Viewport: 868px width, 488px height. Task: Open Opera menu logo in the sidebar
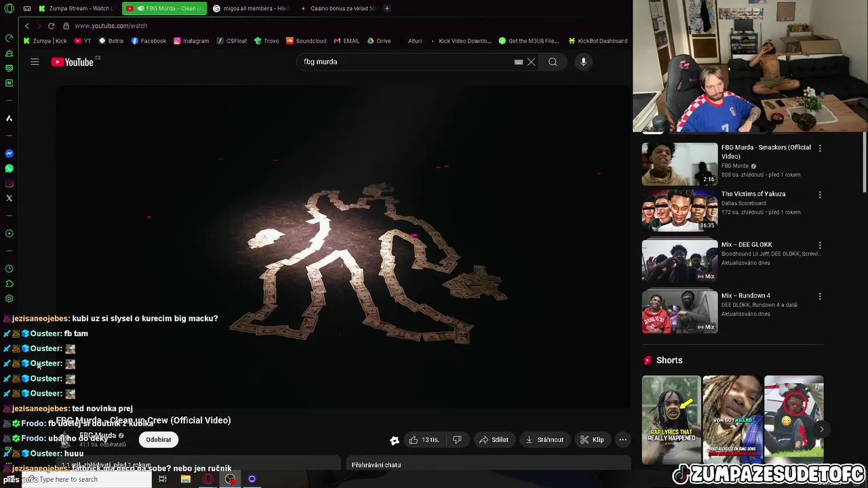pos(9,8)
